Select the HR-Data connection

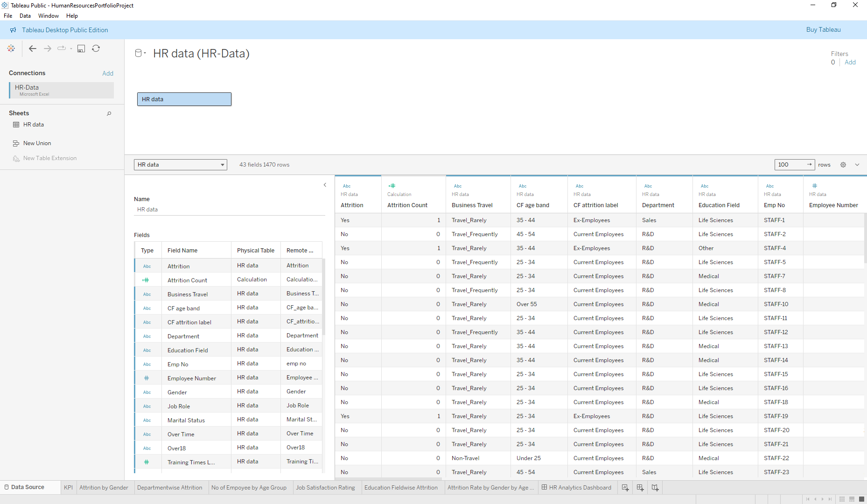click(x=61, y=91)
